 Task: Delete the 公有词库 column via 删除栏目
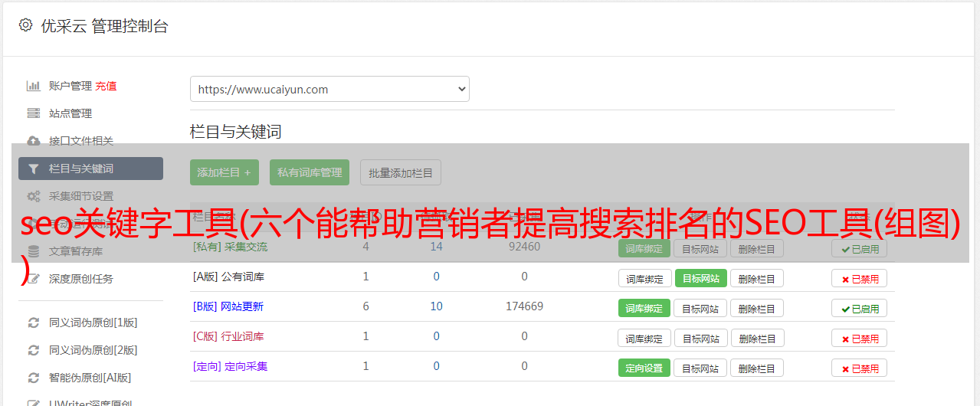point(757,278)
